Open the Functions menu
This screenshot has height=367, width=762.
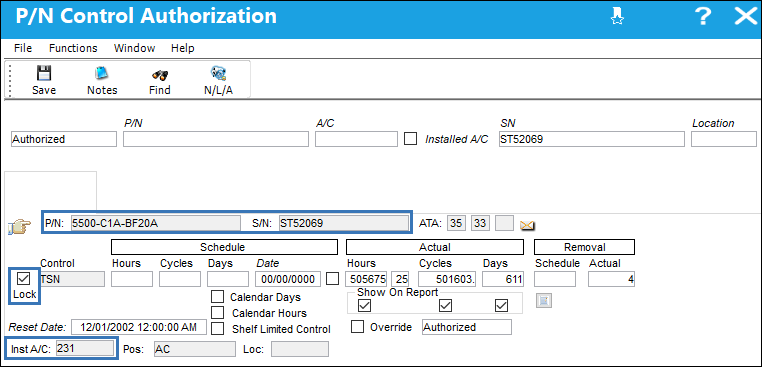point(73,48)
